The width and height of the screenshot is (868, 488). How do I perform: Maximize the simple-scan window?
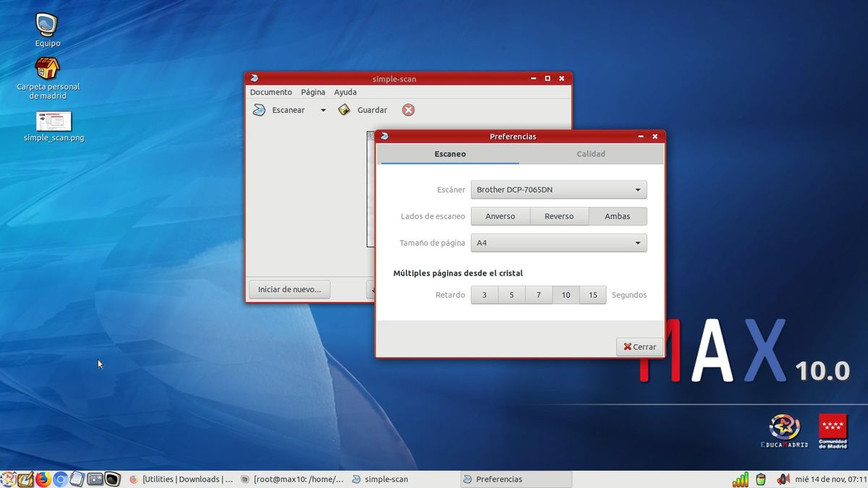tap(548, 78)
